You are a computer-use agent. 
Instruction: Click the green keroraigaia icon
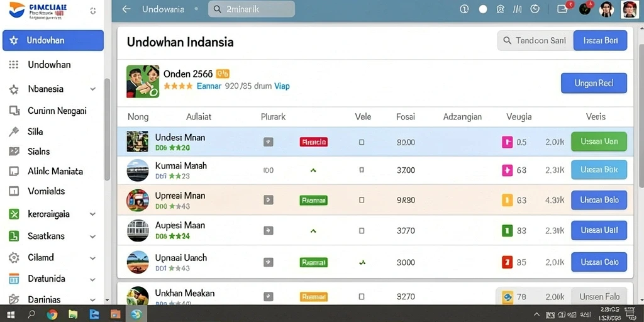point(14,214)
